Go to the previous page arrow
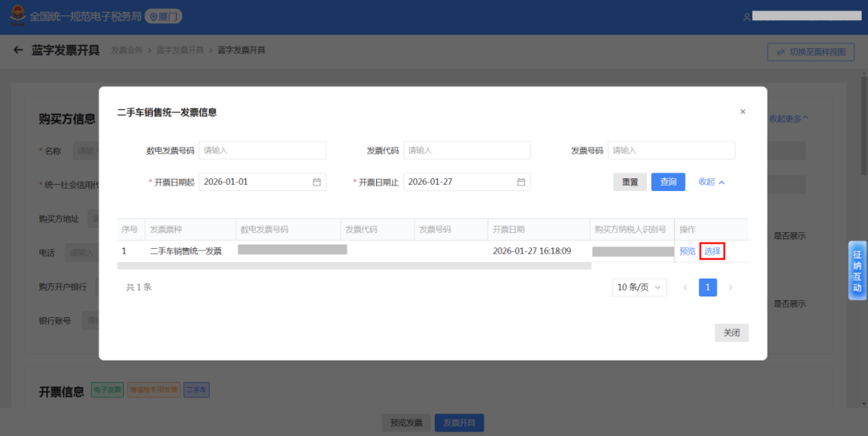 tap(685, 287)
